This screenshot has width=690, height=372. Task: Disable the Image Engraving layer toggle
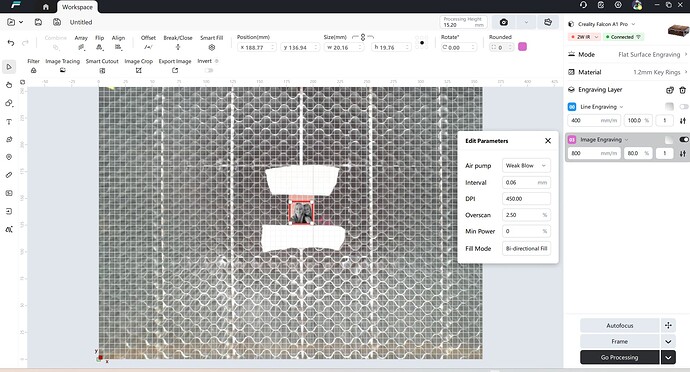point(683,140)
